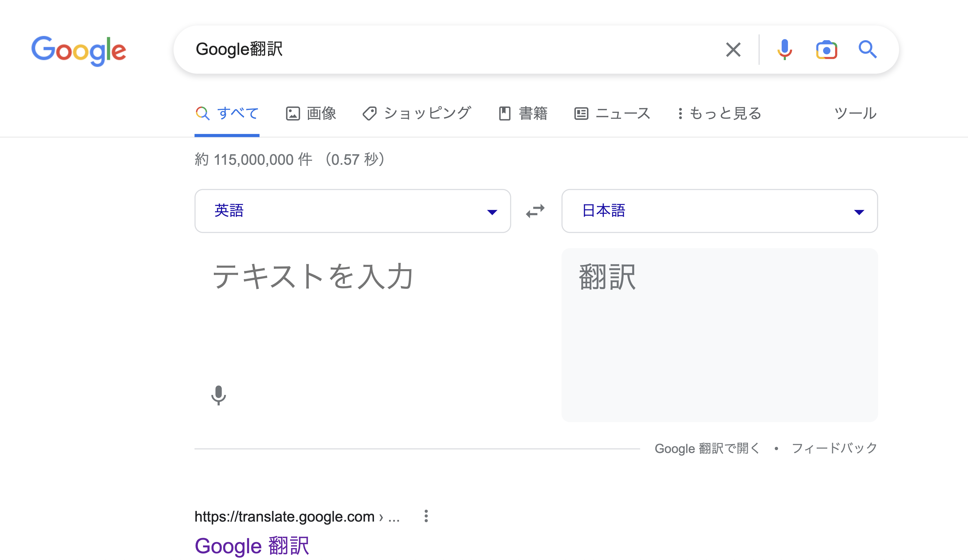Click the 翻訳 output box
The height and width of the screenshot is (560, 968).
click(x=720, y=335)
